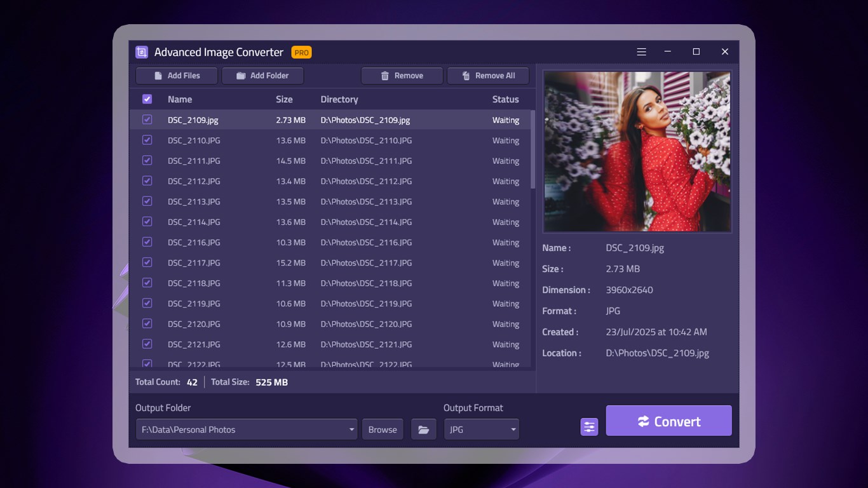Click directory D:\Photos\DSC_2119.JPG cell
868x488 pixels.
click(x=366, y=304)
